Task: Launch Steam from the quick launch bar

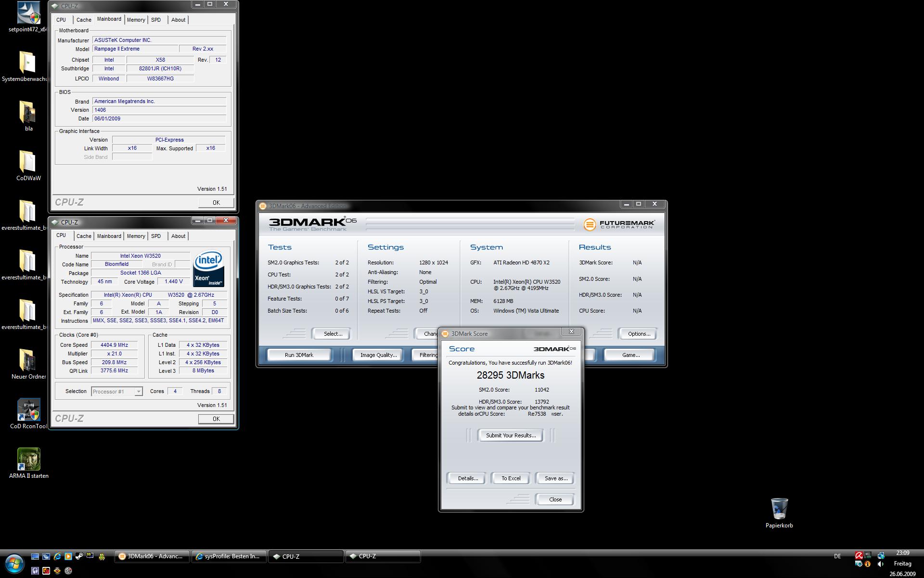Action: click(79, 556)
